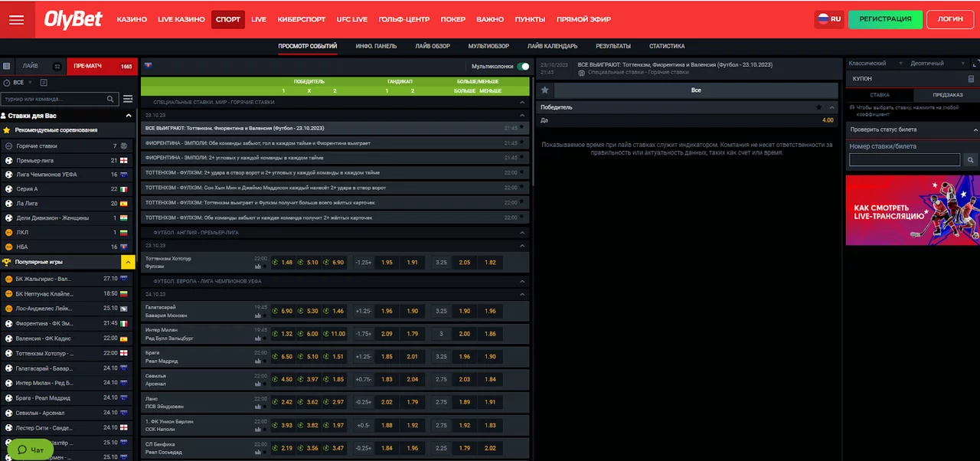The width and height of the screenshot is (980, 461).
Task: Collapse the Победитель market chevron
Action: pos(832,107)
